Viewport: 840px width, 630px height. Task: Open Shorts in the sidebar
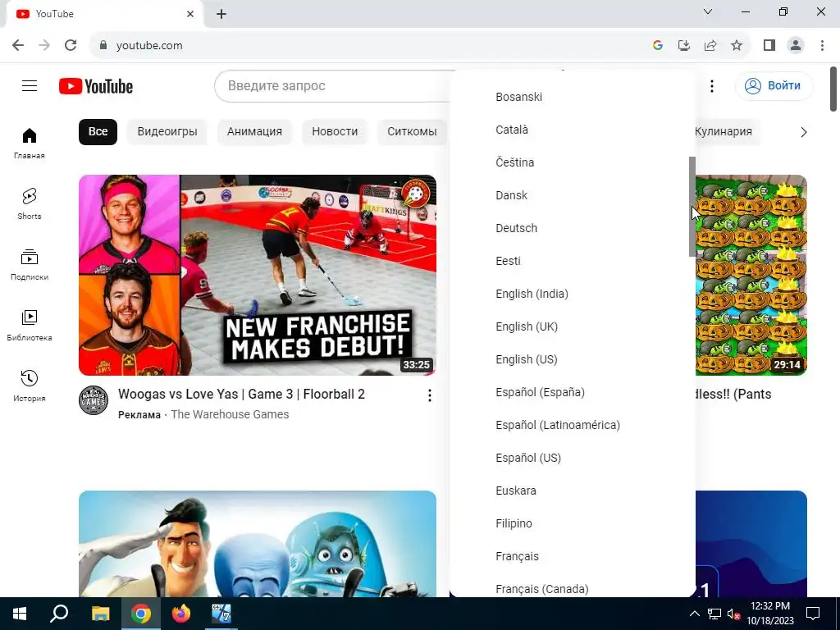pos(30,204)
